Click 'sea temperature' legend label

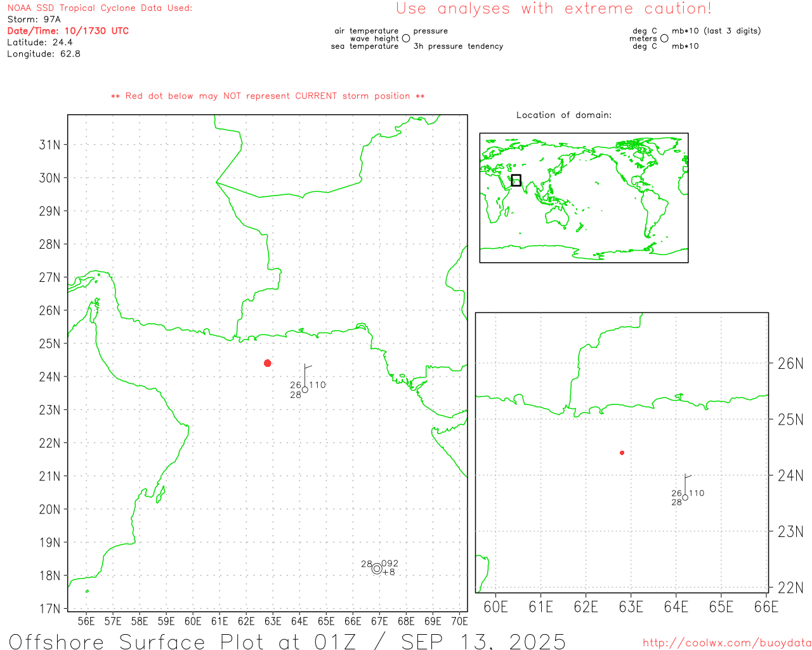pyautogui.click(x=365, y=46)
